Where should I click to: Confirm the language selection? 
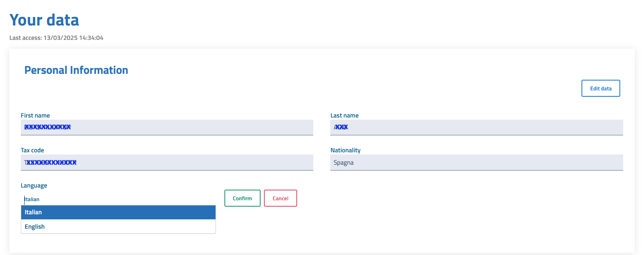coord(242,198)
